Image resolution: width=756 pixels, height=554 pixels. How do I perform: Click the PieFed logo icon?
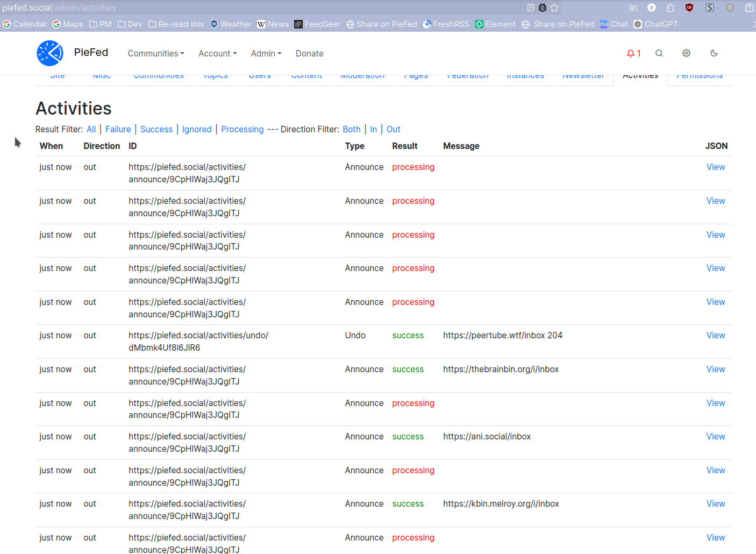click(50, 53)
